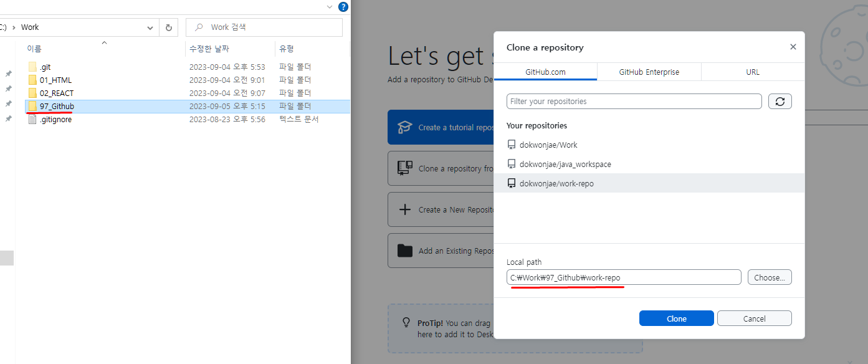Viewport: 868px width, 364px height.
Task: Click the plus icon for New Repository
Action: pyautogui.click(x=405, y=209)
